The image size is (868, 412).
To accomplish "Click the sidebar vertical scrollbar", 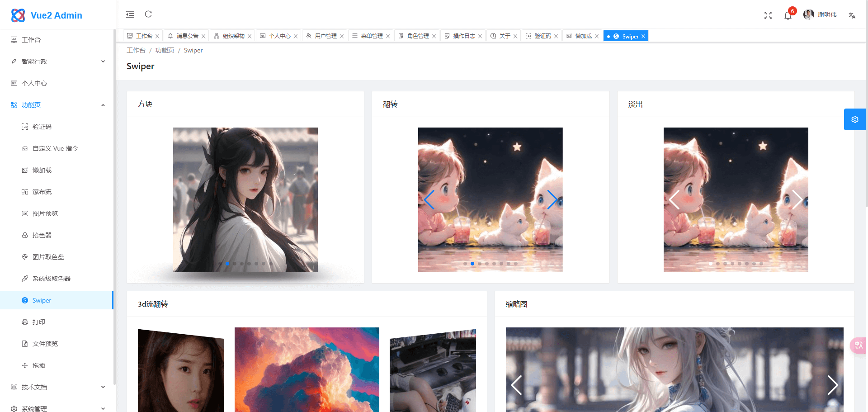I will click(114, 208).
